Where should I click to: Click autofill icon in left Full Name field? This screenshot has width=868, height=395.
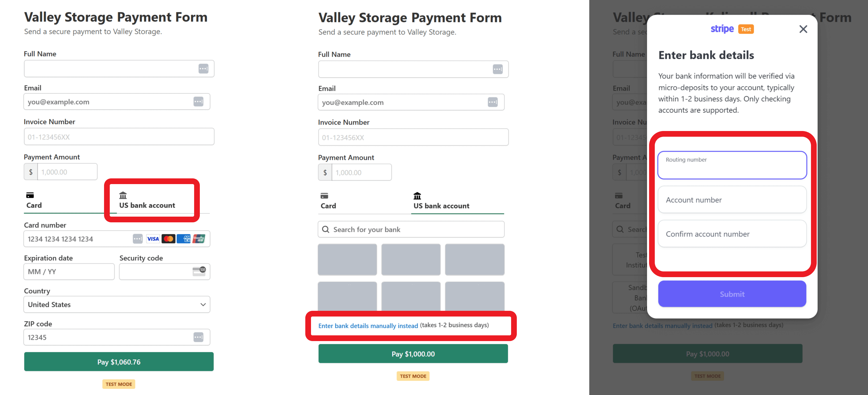click(x=203, y=69)
